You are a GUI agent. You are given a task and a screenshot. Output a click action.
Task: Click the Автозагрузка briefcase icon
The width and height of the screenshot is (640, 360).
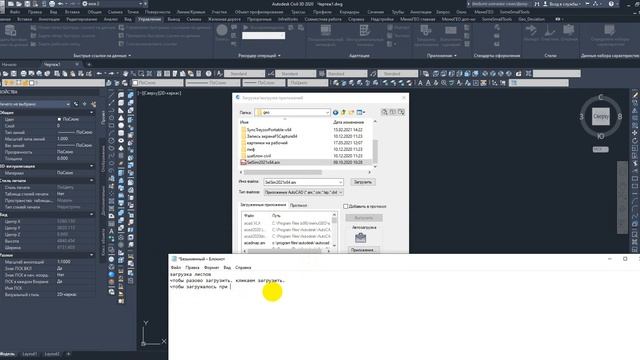[360, 237]
